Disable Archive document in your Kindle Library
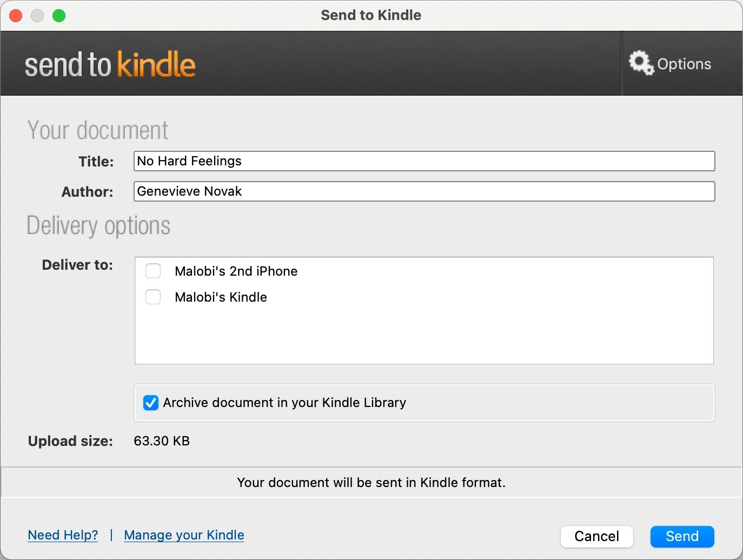The height and width of the screenshot is (560, 743). pos(150,402)
